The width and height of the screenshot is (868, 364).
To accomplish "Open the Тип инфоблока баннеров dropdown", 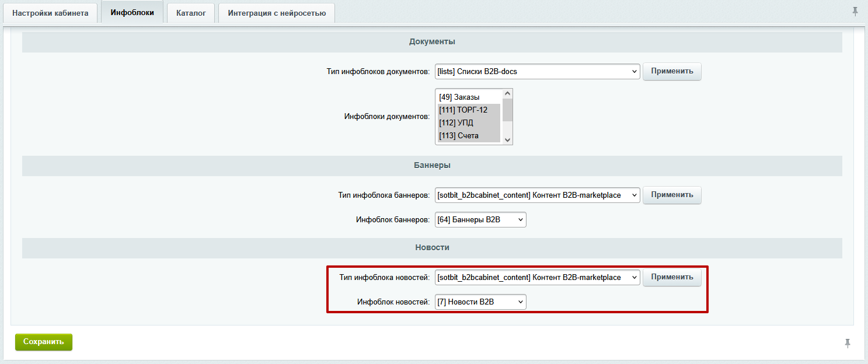I will coord(537,195).
